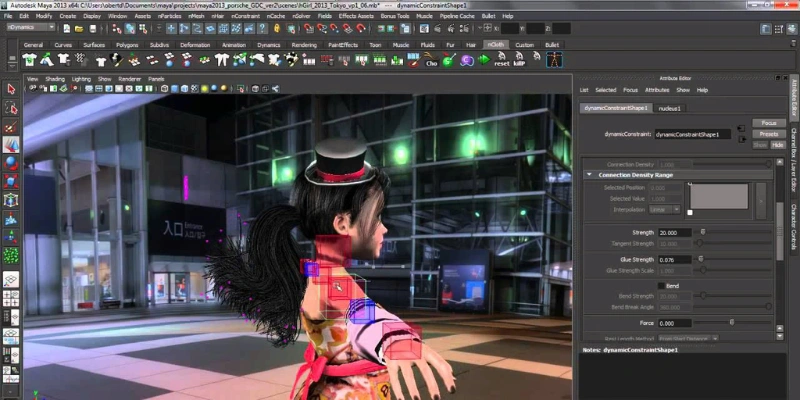This screenshot has height=400, width=800.
Task: Toggle select by component type icon
Action: tap(142, 29)
